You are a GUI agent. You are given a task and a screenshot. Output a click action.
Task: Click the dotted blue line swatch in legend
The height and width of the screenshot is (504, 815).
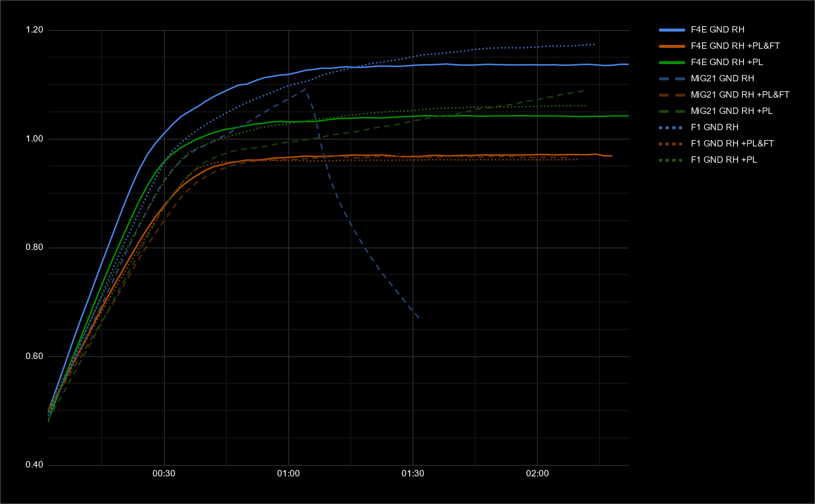(672, 128)
